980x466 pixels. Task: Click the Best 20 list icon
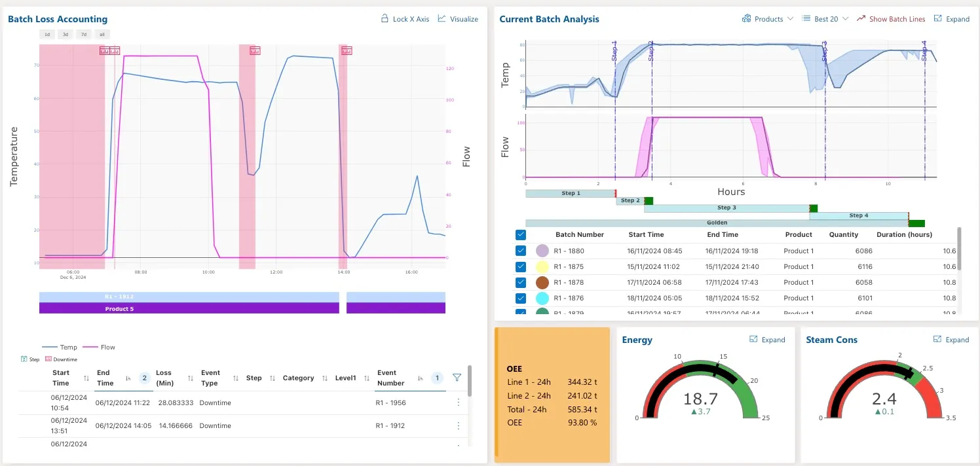[807, 19]
